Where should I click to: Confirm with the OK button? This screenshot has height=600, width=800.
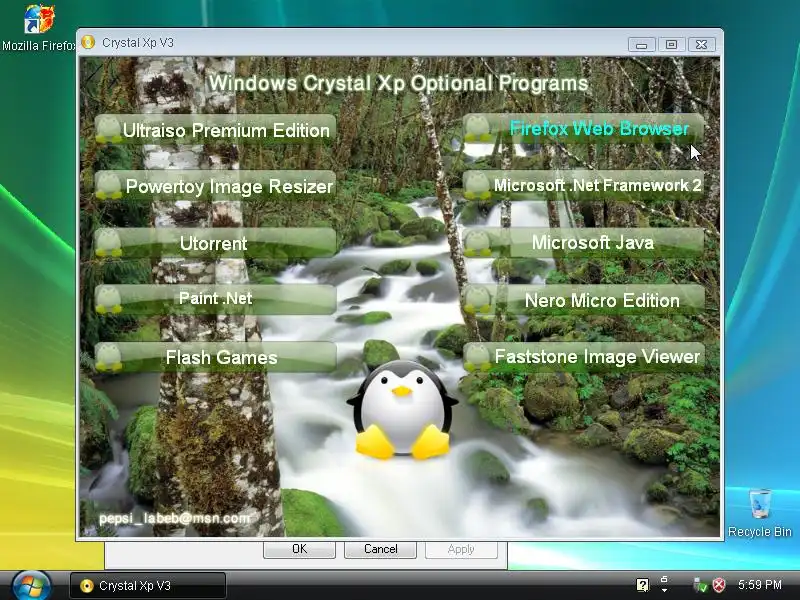tap(299, 549)
